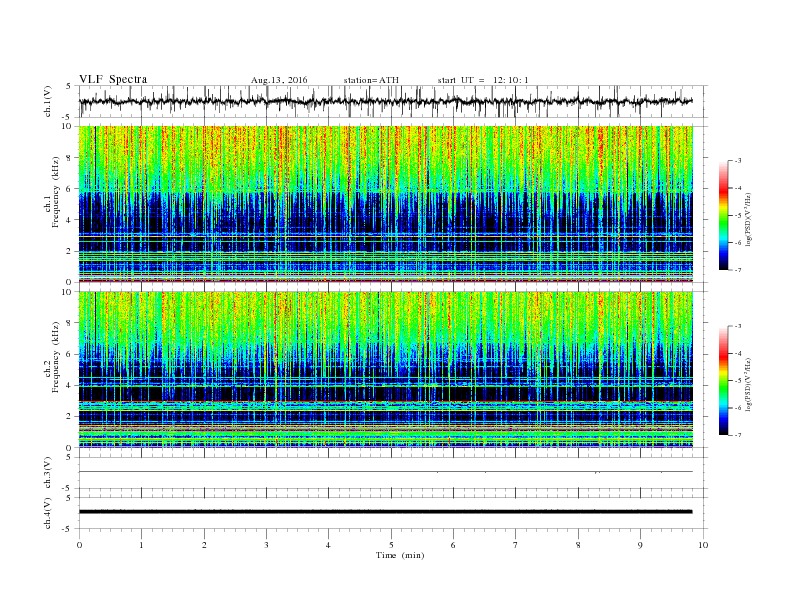792x612 pixels.
Task: Click the ch.4 thick black trace
Action: coord(386,512)
